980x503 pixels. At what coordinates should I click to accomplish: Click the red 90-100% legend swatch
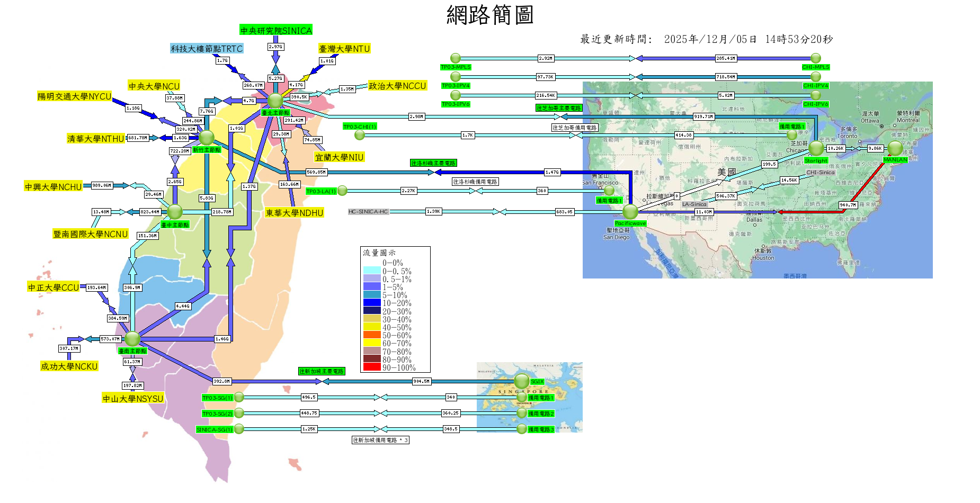point(372,367)
